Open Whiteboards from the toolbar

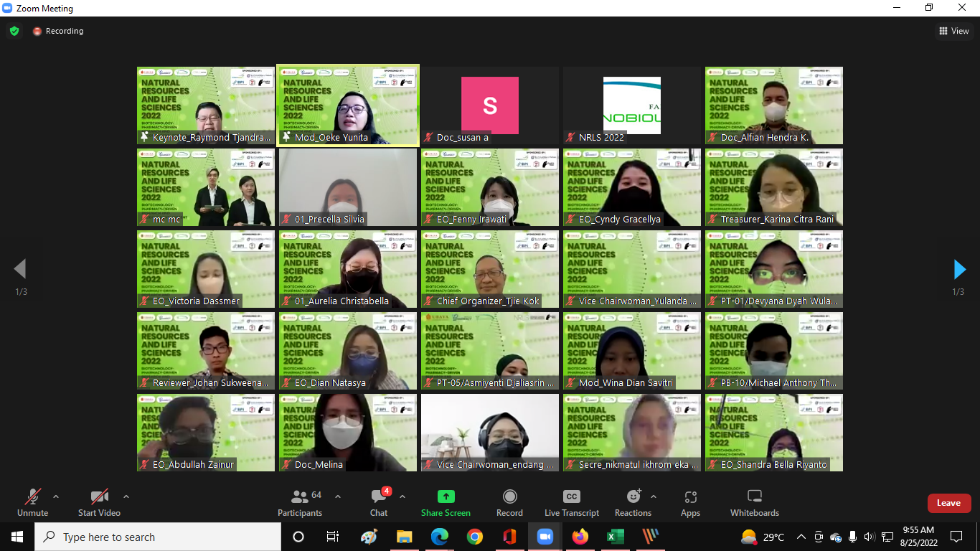point(754,497)
